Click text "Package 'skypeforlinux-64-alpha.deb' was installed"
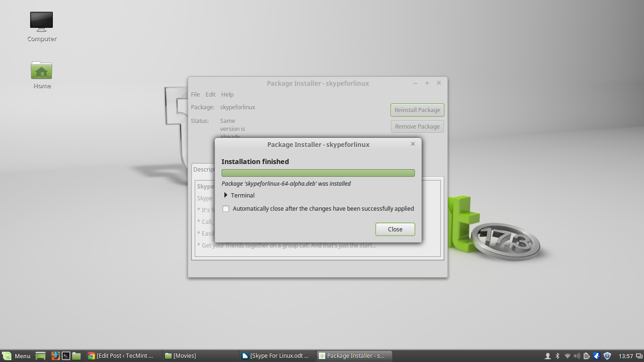The height and width of the screenshot is (362, 644). 286,184
